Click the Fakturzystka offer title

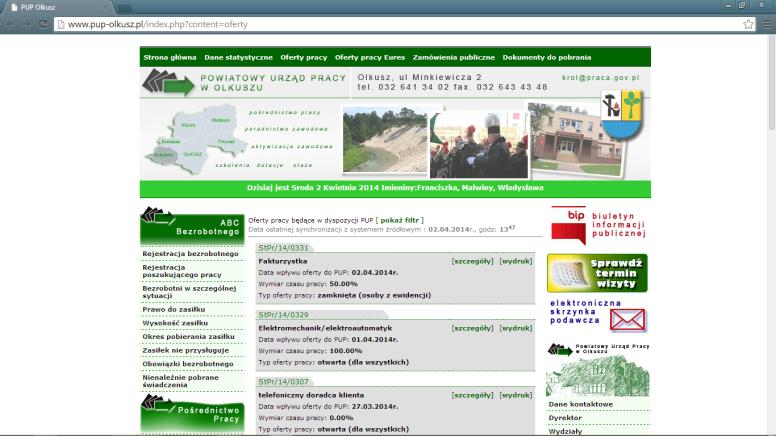[x=283, y=261]
